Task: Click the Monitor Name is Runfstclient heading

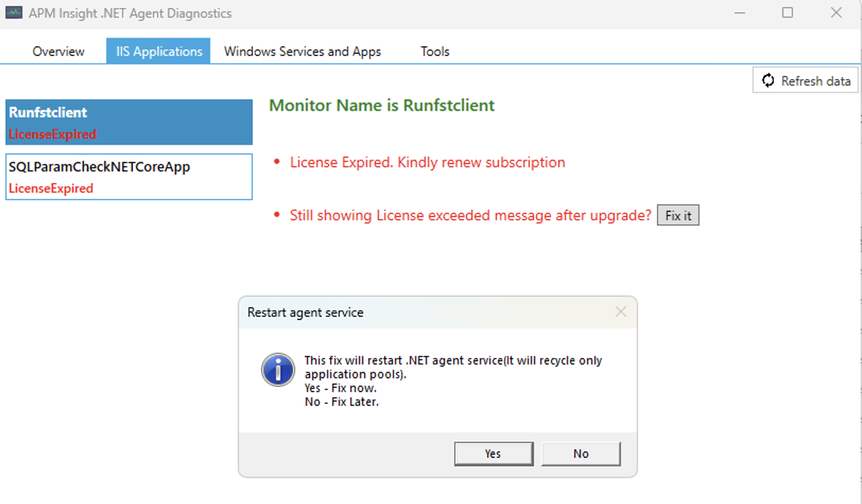Action: [x=382, y=106]
